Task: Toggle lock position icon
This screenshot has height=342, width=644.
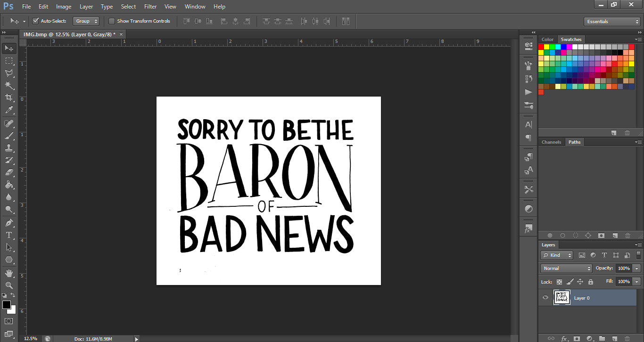Action: coord(580,282)
